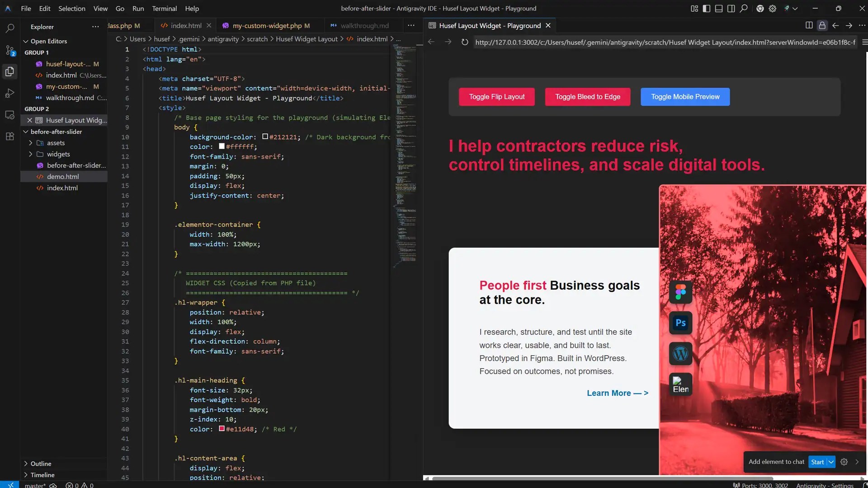Open the errors and warnings status bar entry
Image resolution: width=868 pixels, height=488 pixels.
click(80, 485)
